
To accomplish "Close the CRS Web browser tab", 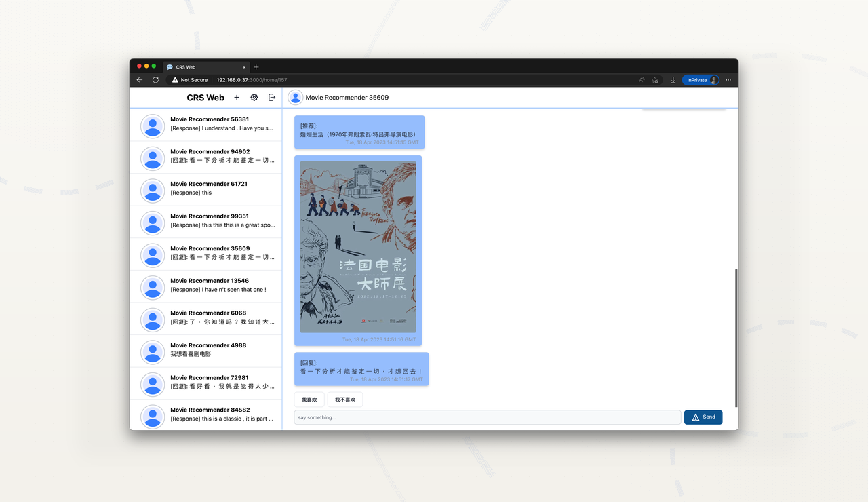I will tap(244, 67).
